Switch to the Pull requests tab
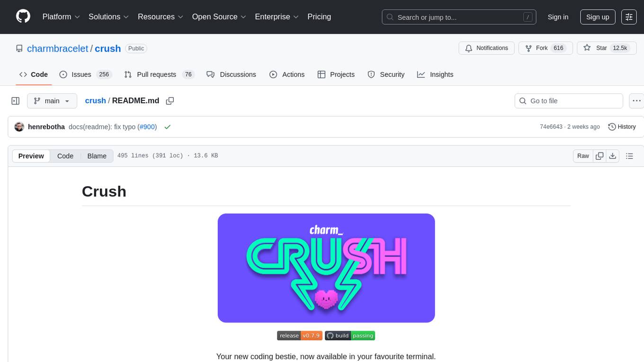The width and height of the screenshot is (644, 362). point(159,74)
